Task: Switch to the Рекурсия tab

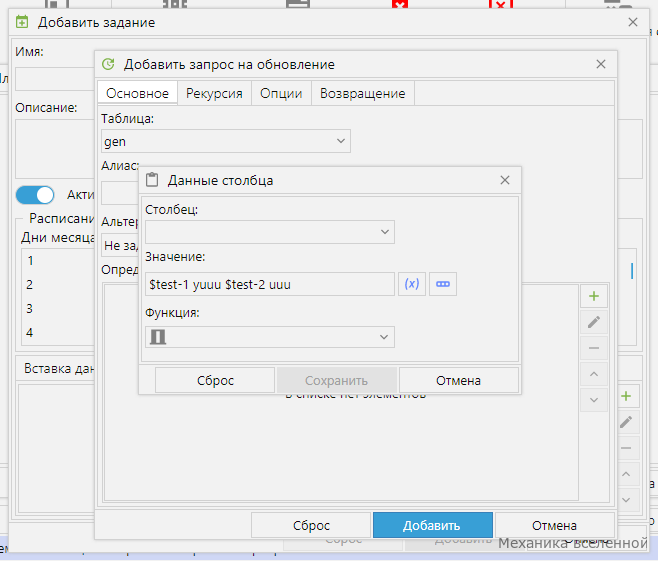Action: (214, 93)
